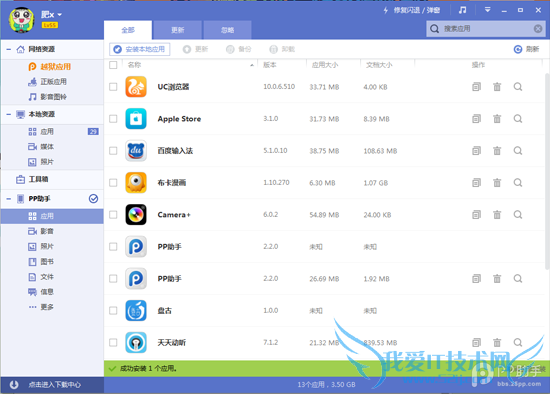Screen dimensions: 550x394
Task: Open the username dropdown arrow
Action: pyautogui.click(x=60, y=15)
